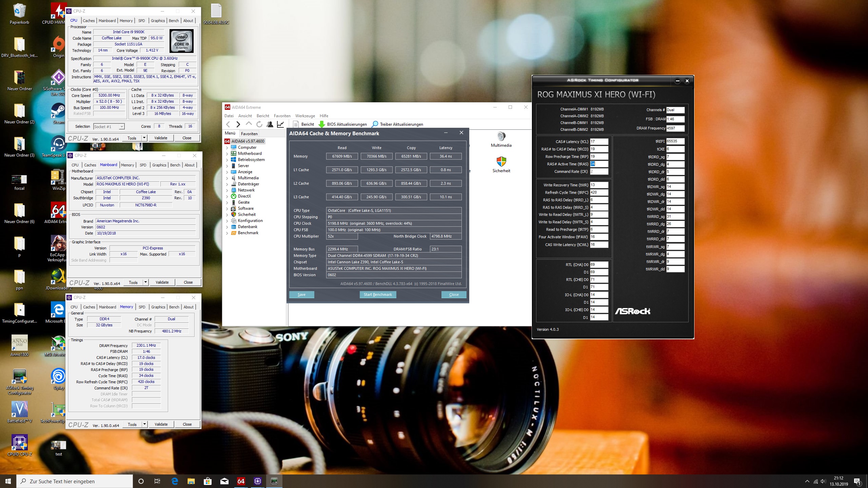Click Validate in the bottom CPU-Z window
The width and height of the screenshot is (868, 488).
tap(161, 424)
